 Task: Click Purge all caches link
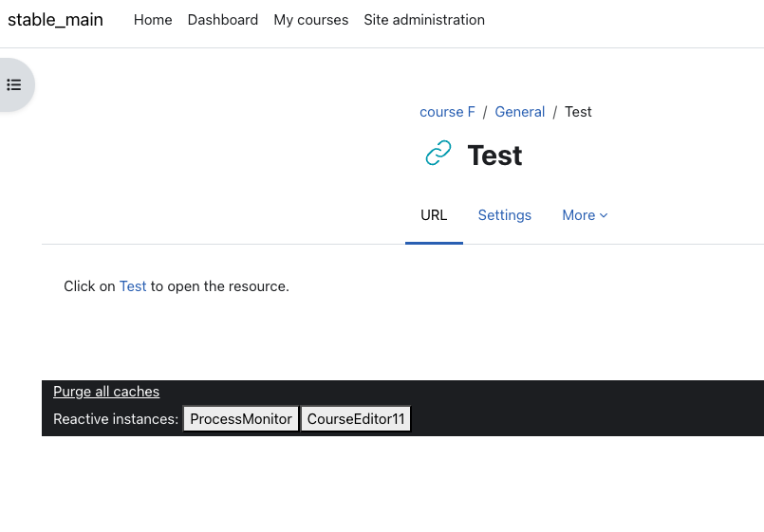pyautogui.click(x=106, y=392)
